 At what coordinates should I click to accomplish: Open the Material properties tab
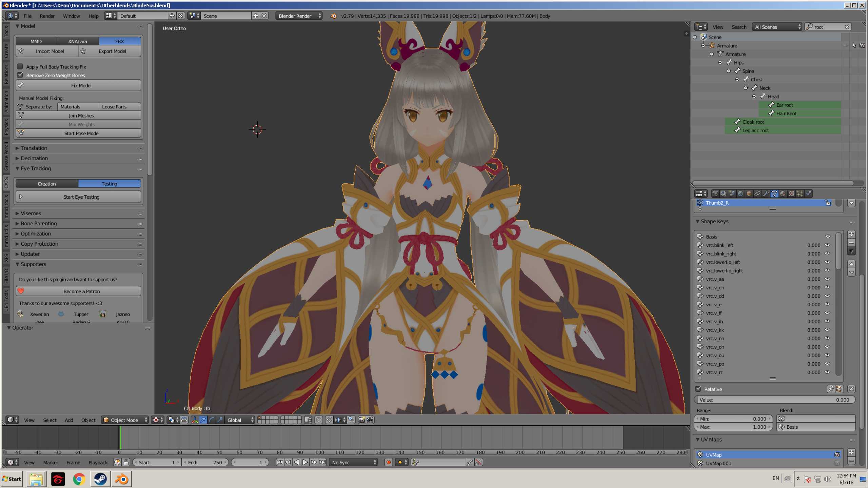[x=783, y=194]
